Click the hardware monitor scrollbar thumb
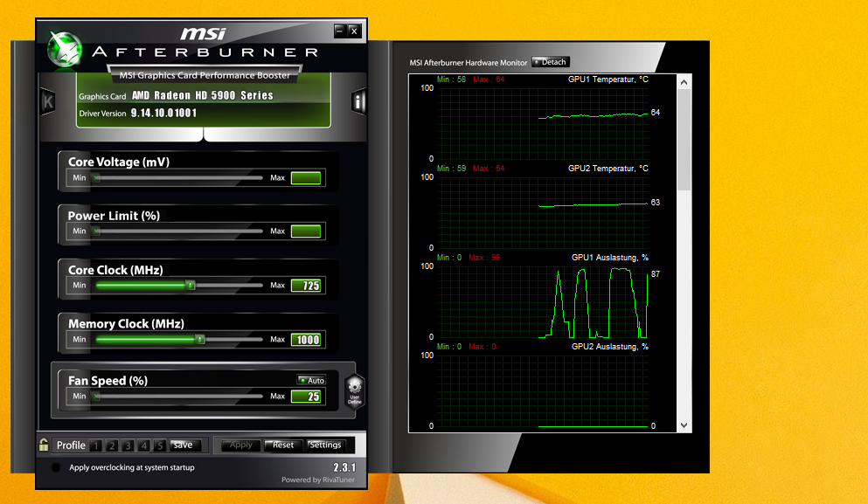The height and width of the screenshot is (504, 868). pos(684,140)
